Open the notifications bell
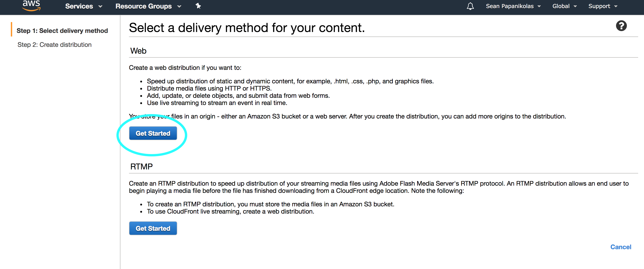644x269 pixels. 470,6
